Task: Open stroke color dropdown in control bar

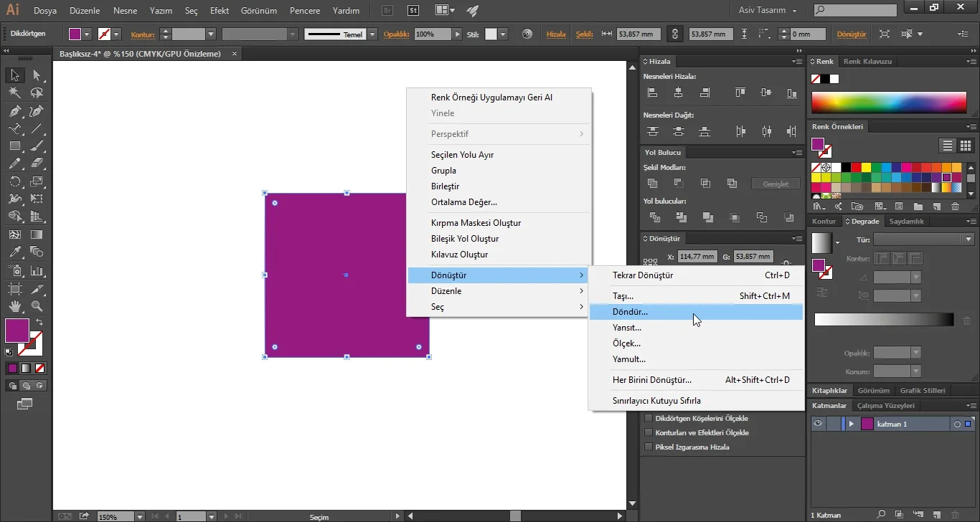Action: 117,34
